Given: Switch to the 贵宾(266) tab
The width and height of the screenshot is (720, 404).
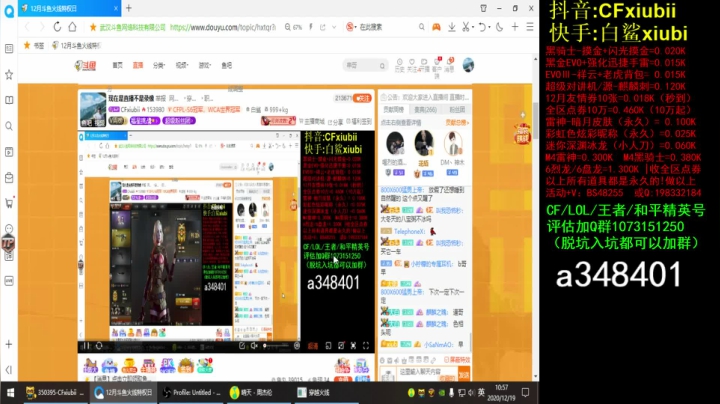Looking at the screenshot, I should point(425,110).
